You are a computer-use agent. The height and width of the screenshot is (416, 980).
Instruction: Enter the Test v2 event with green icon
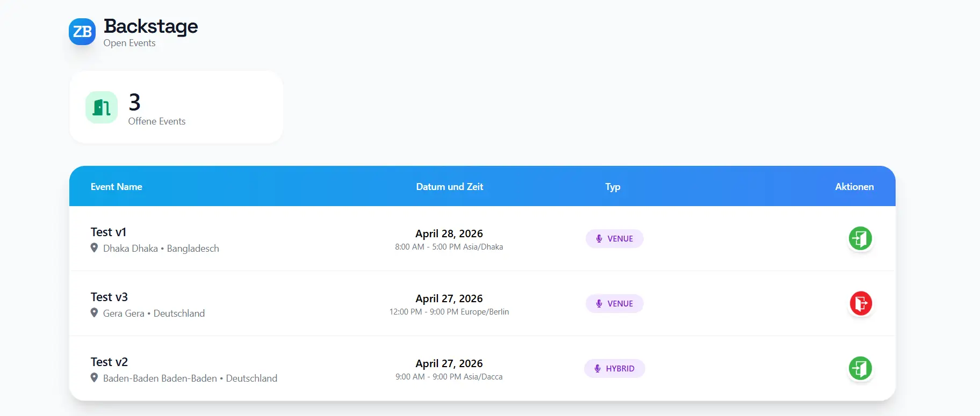click(860, 368)
